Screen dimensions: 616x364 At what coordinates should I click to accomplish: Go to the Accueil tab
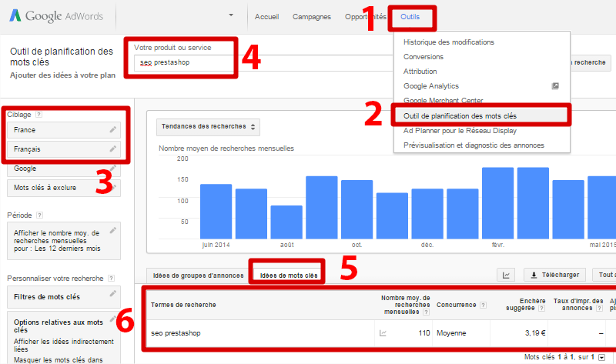[266, 17]
